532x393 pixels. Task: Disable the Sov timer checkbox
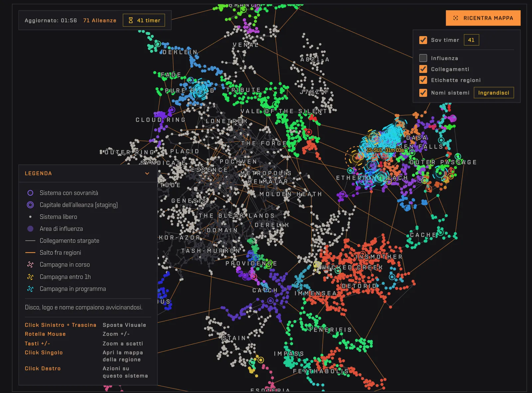(x=423, y=40)
